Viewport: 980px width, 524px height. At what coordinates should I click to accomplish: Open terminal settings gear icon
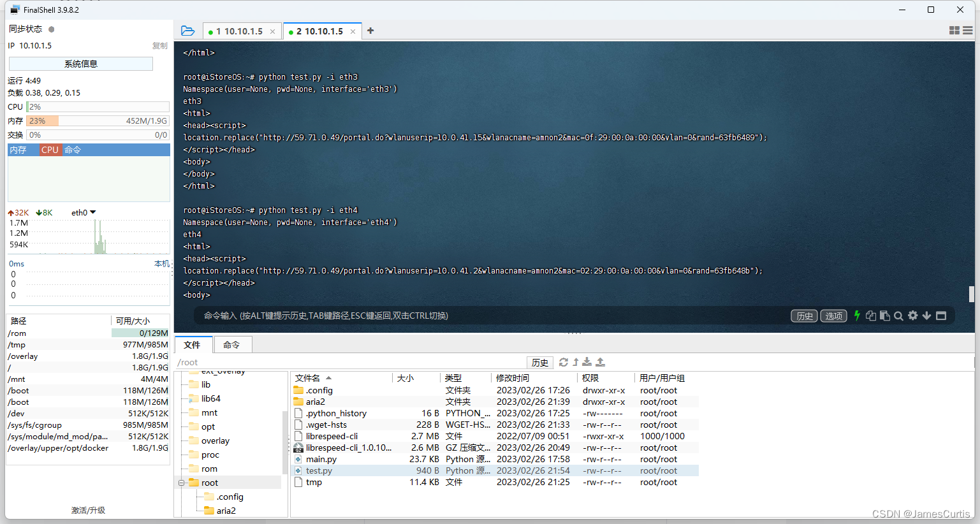(x=913, y=316)
